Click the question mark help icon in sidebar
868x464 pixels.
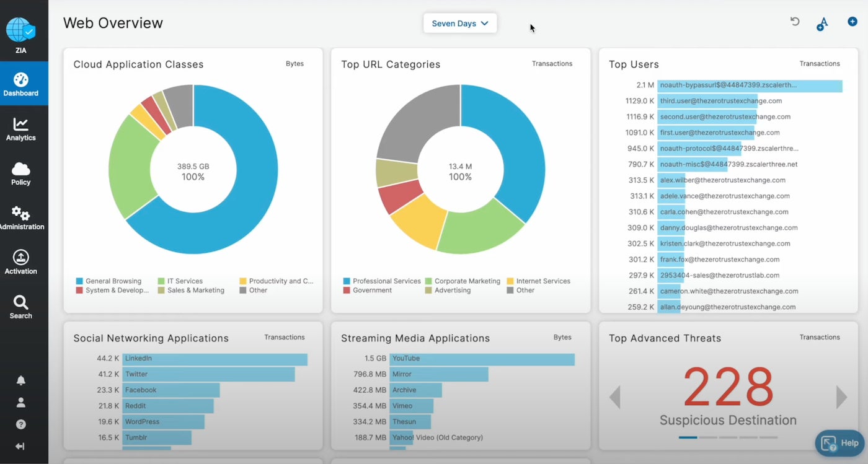coord(21,424)
